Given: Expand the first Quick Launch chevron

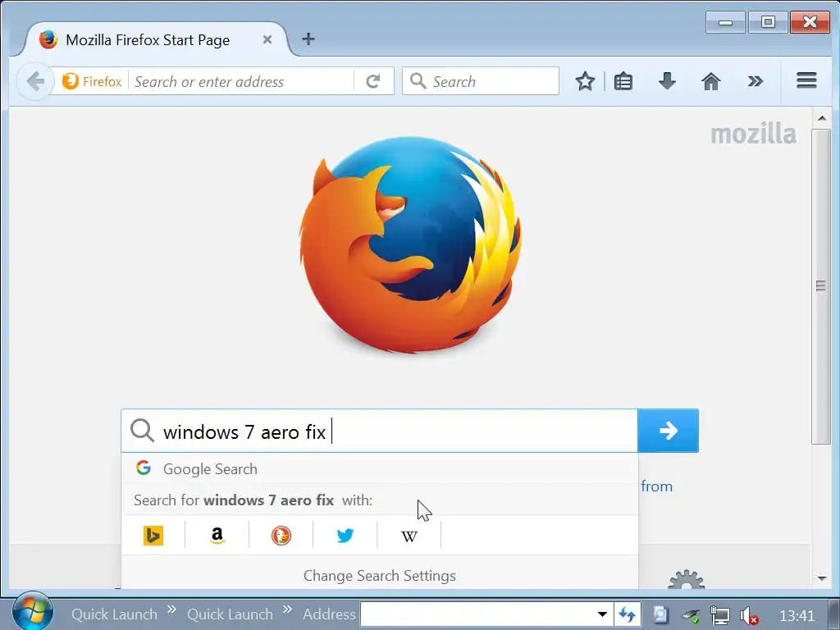Looking at the screenshot, I should click(x=172, y=609).
